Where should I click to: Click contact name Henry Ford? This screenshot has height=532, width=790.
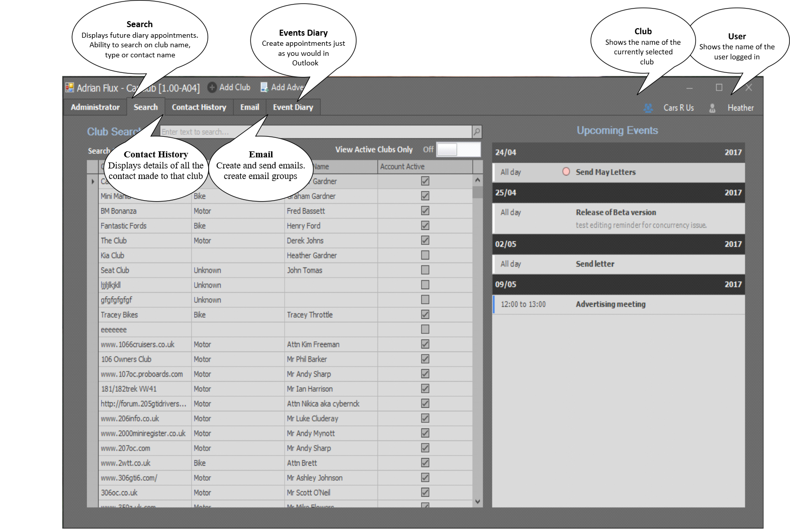[304, 226]
